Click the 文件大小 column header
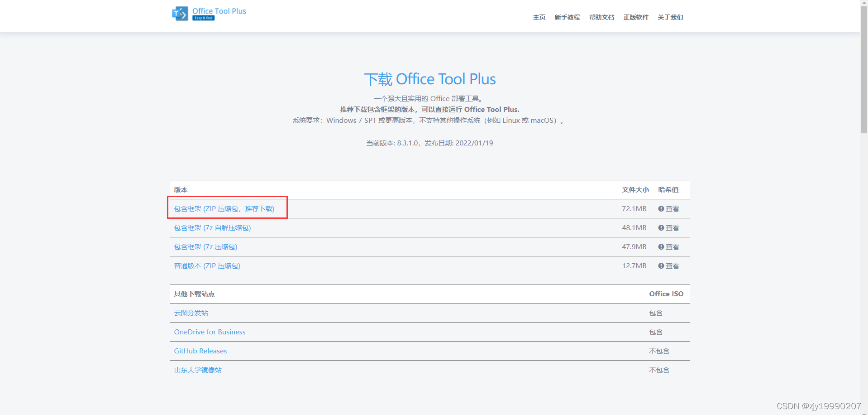The image size is (868, 415). 635,190
